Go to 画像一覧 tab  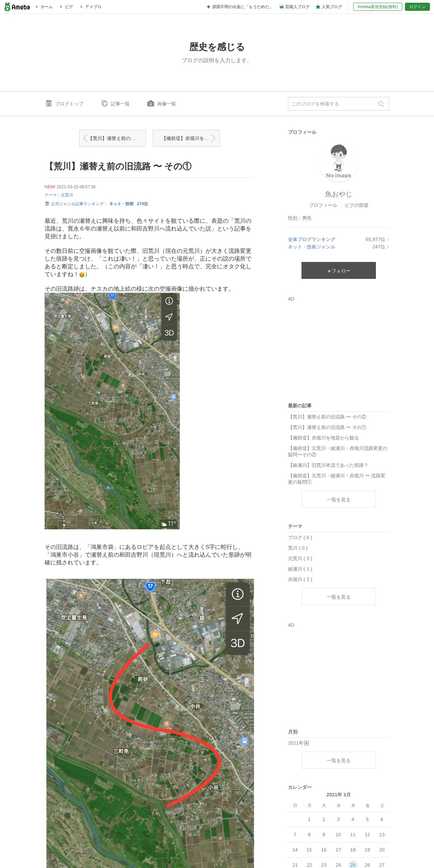162,104
